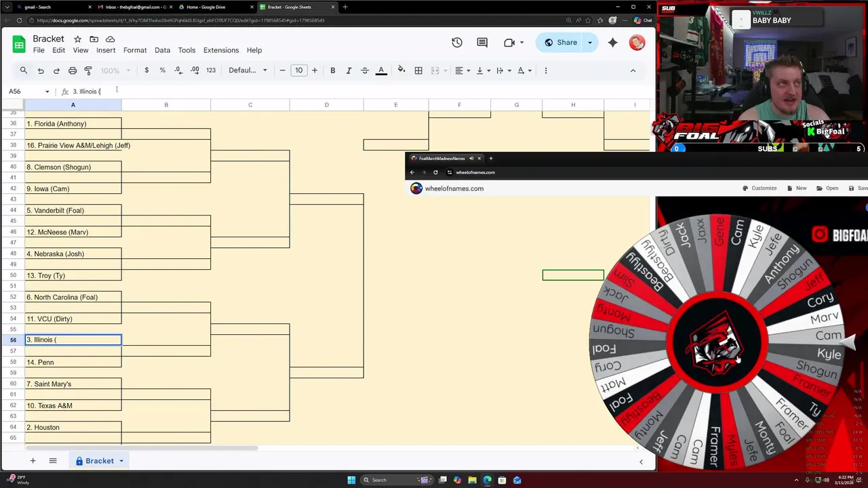Open horizontal align dropdown
Image resolution: width=868 pixels, height=488 pixels.
tap(462, 70)
